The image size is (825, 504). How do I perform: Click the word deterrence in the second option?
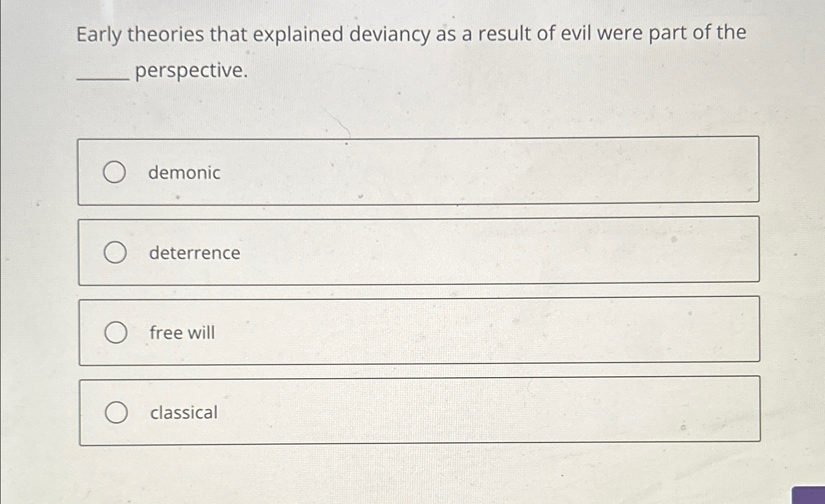click(194, 254)
